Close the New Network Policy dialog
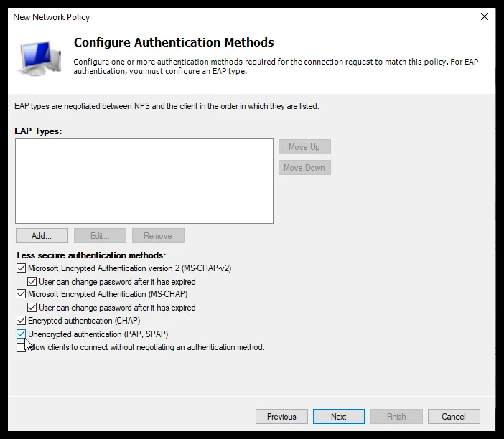Viewport: 504px width, 439px height. pyautogui.click(x=485, y=16)
